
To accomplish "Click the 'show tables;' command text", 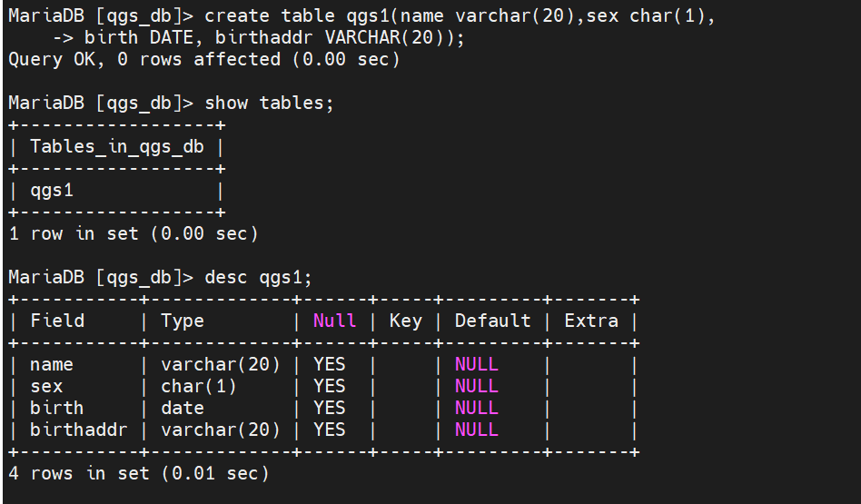I will coord(269,104).
